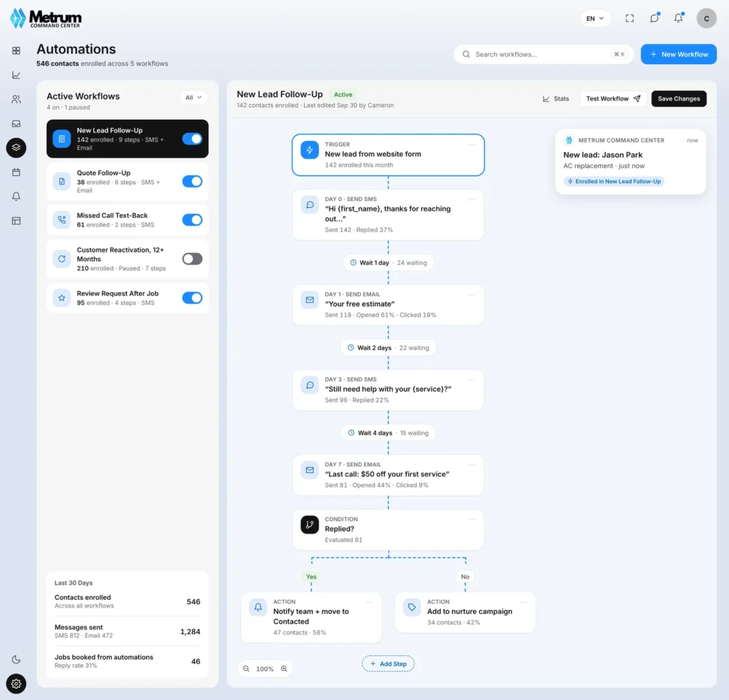729x700 pixels.
Task: Open the dashboard grid icon in sidebar
Action: pyautogui.click(x=16, y=51)
